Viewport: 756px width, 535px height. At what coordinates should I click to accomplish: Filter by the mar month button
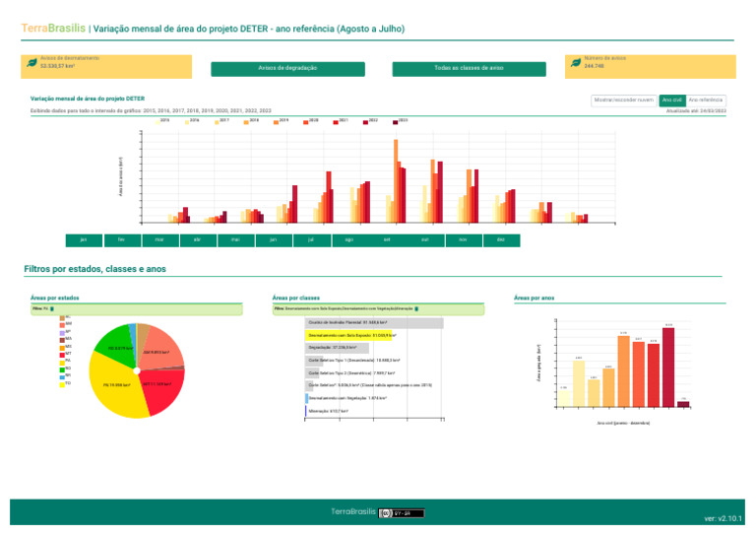point(160,240)
